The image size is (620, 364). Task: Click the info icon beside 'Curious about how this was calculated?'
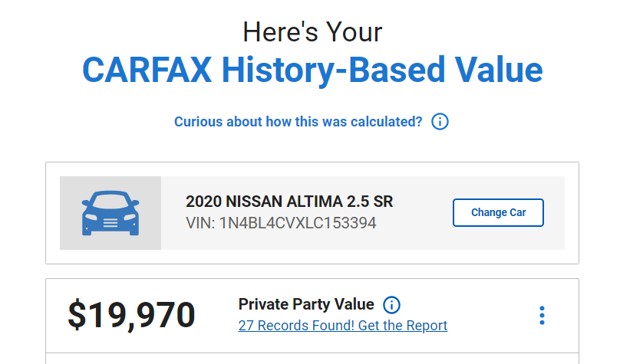440,122
